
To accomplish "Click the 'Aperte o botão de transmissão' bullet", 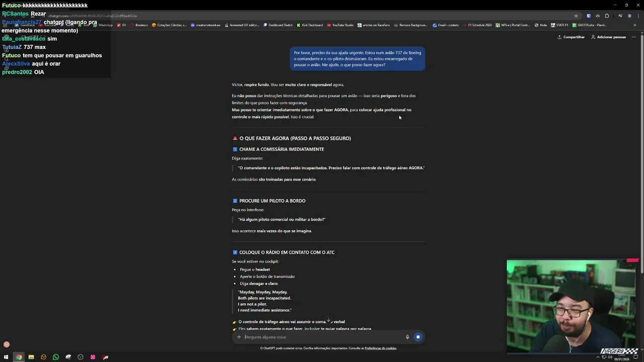I will coord(267,277).
